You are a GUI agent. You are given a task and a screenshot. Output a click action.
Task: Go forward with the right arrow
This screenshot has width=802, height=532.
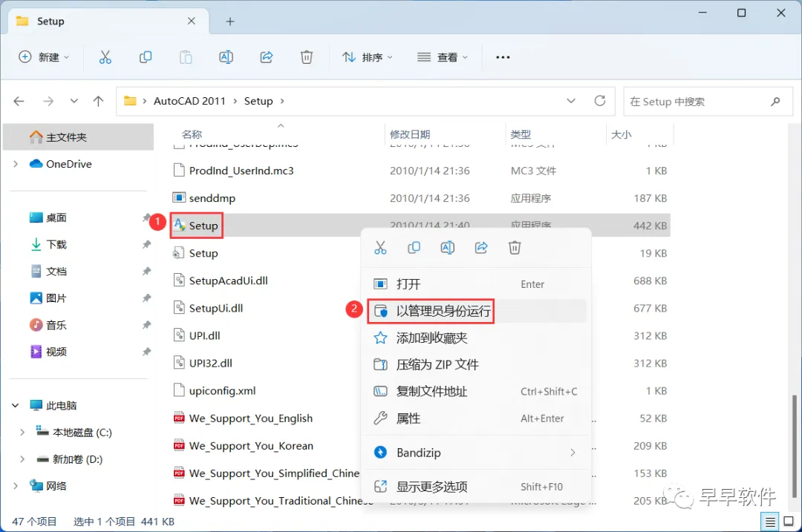pyautogui.click(x=48, y=101)
